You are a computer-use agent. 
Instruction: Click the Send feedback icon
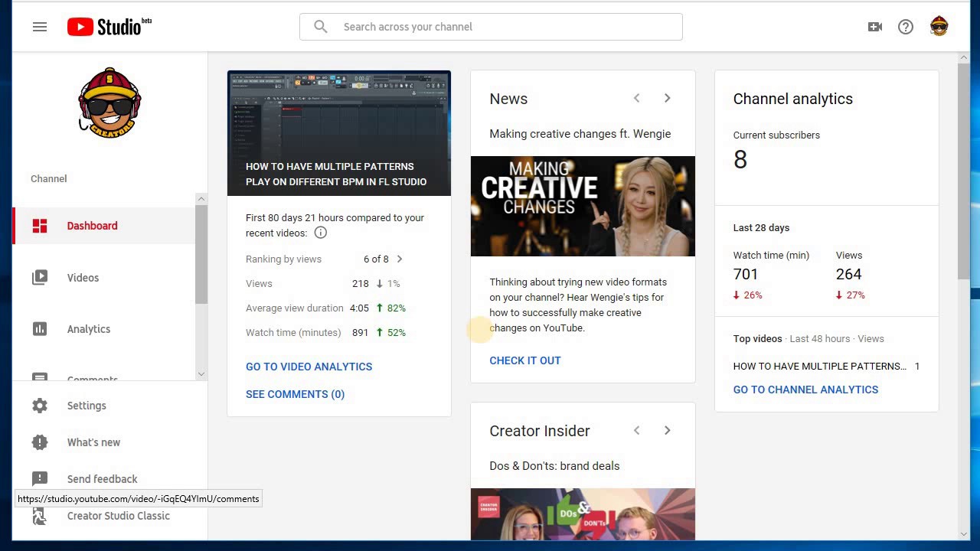coord(40,479)
